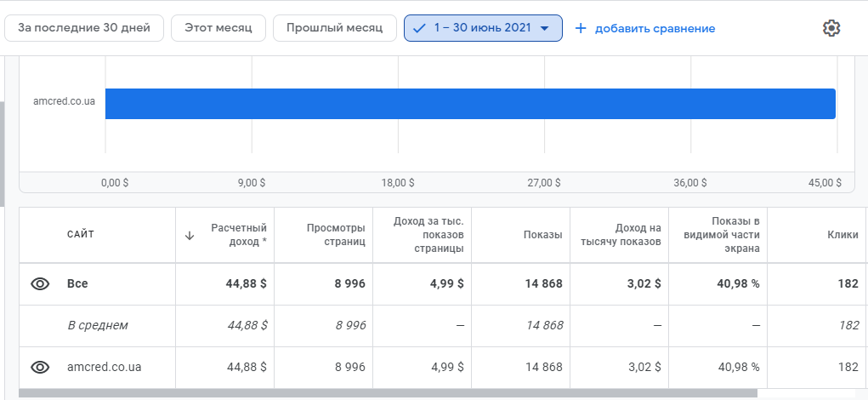This screenshot has height=400, width=868.
Task: Click the amcred.co.ua site name in table
Action: pyautogui.click(x=104, y=367)
